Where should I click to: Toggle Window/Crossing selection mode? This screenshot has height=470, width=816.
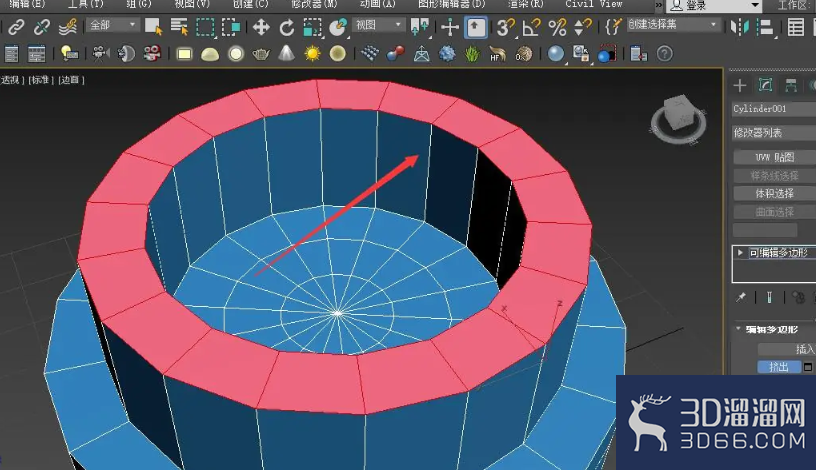[x=231, y=27]
